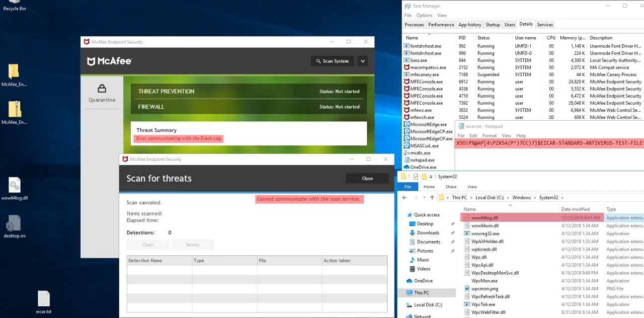Expand the Windows breadcrumb chevron in address bar

click(535, 198)
